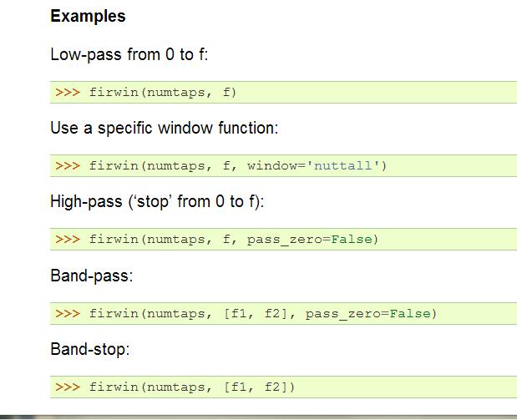Click the >>> prompt of the low-pass example
517x420 pixels.
[x=68, y=92]
